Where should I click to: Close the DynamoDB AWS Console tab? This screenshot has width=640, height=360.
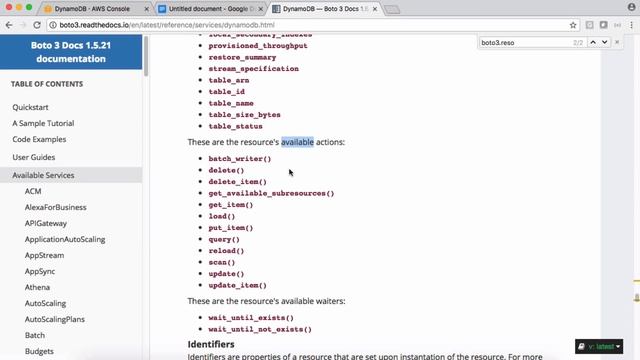(147, 9)
